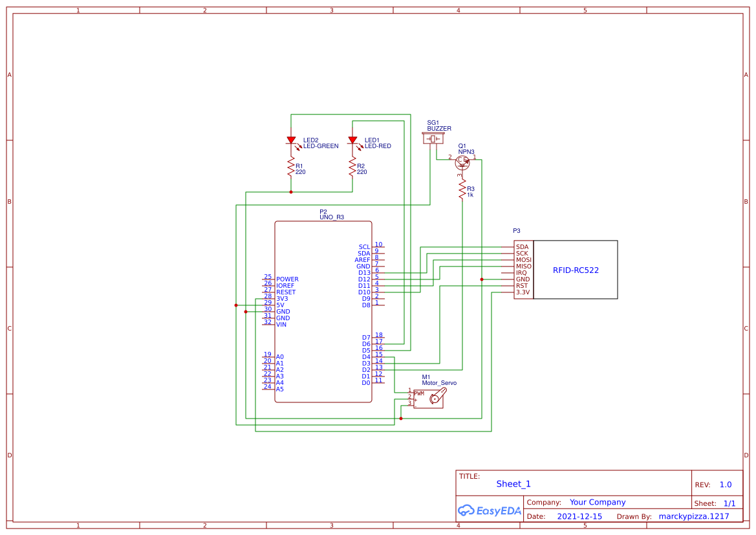Select the 'Your Company' text
Screen dimensions: 756x535
tap(598, 502)
